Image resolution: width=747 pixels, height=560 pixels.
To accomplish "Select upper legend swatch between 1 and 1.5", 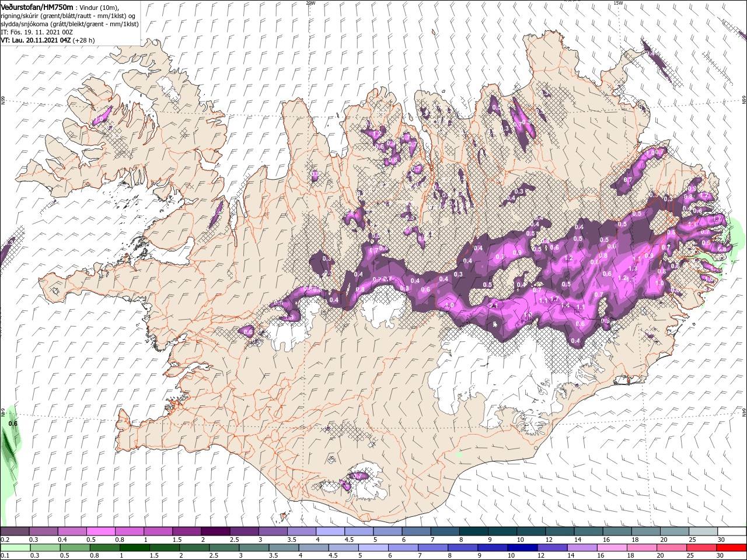I will click(x=158, y=531).
